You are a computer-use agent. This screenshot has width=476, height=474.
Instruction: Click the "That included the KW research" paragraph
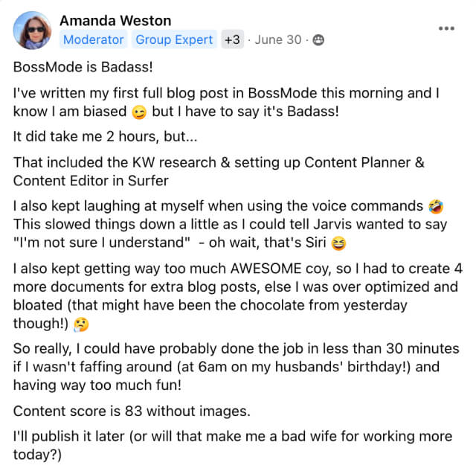219,172
